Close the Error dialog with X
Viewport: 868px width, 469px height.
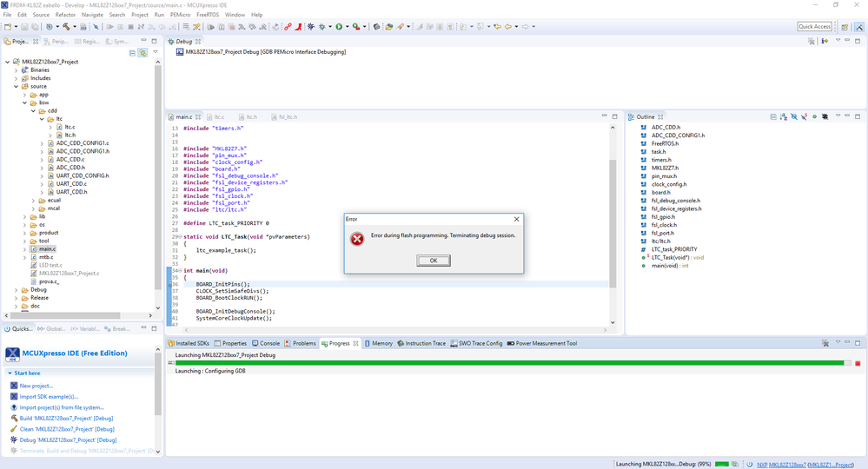coord(516,219)
